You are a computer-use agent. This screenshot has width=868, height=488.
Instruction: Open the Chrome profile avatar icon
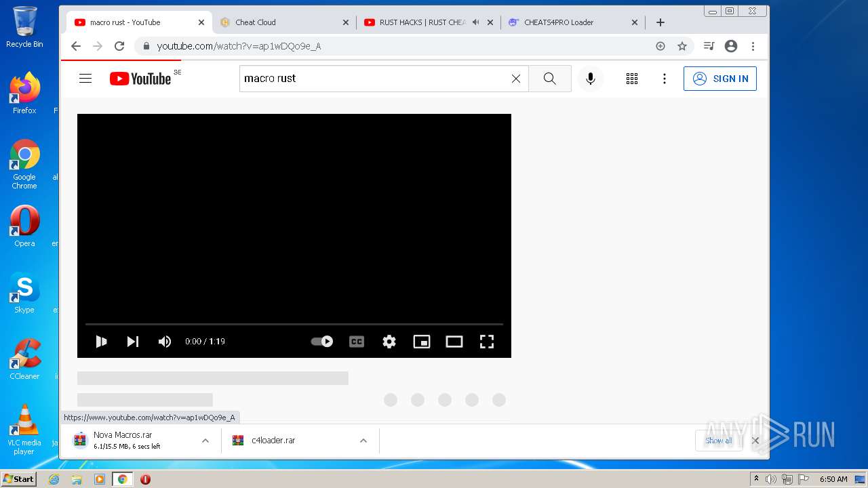point(730,46)
